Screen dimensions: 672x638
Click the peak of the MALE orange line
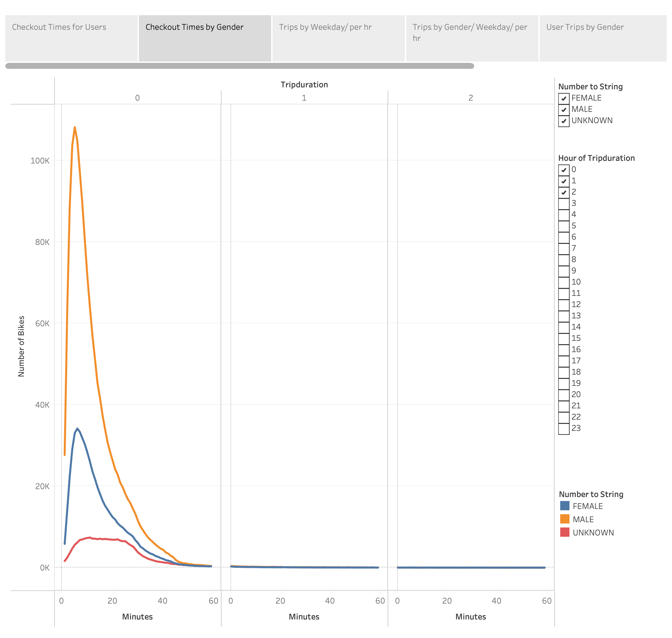(x=75, y=127)
